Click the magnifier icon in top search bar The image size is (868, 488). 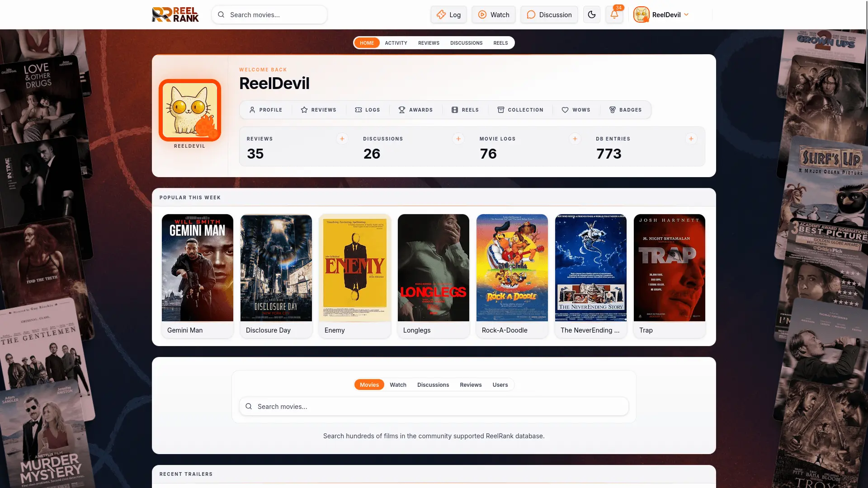pyautogui.click(x=221, y=14)
